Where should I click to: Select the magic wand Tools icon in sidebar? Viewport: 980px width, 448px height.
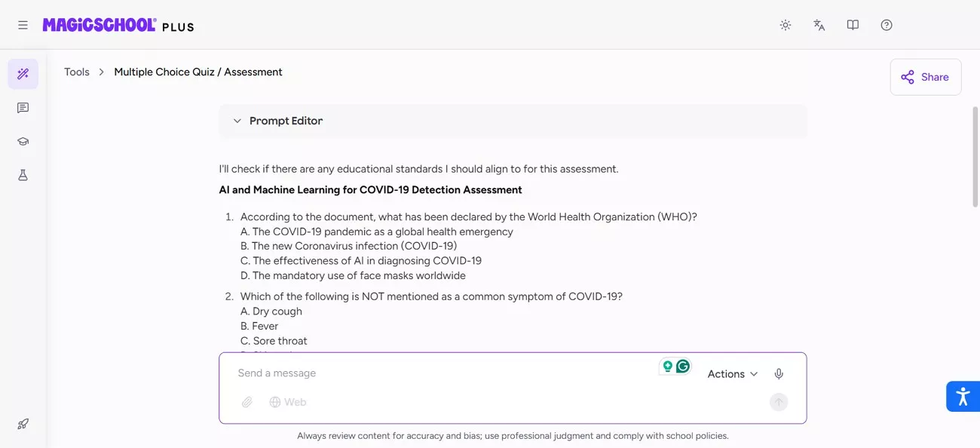[23, 72]
